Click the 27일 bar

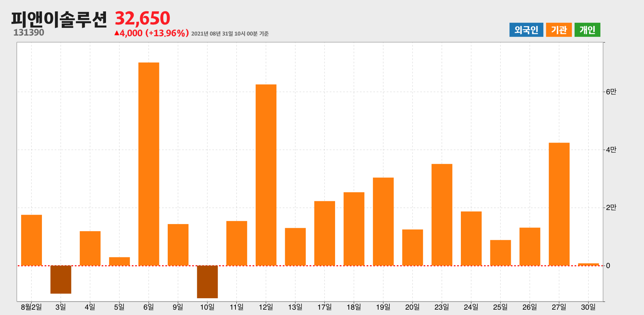559,204
